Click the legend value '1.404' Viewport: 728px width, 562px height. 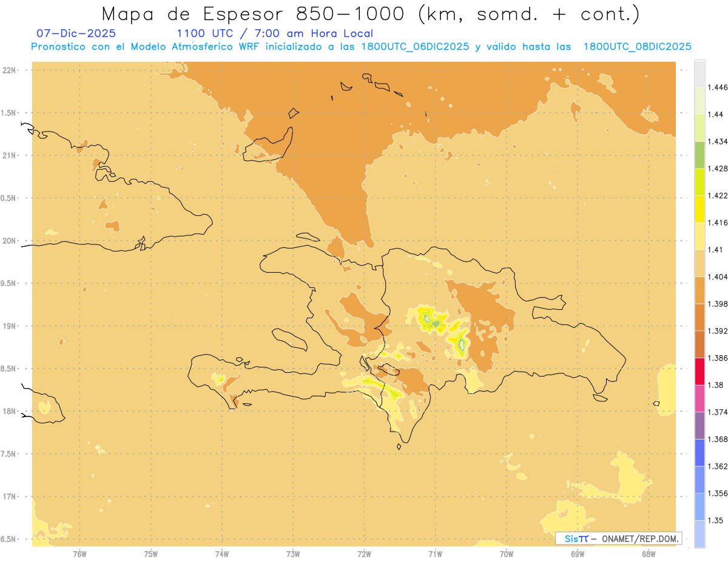click(x=718, y=276)
